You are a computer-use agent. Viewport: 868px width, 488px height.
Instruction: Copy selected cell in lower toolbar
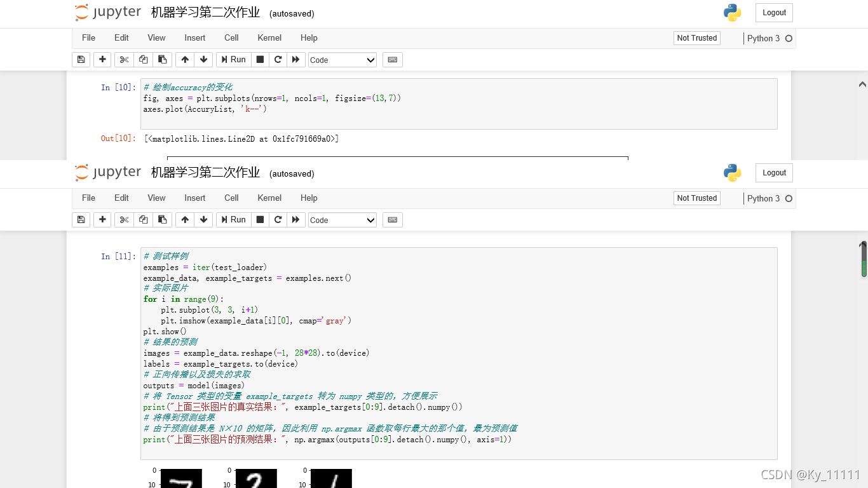(143, 220)
